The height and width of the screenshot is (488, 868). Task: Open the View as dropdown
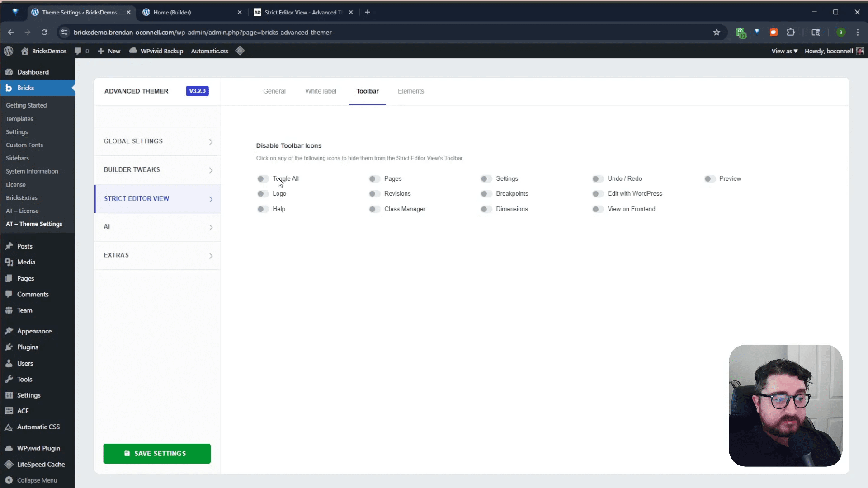(x=784, y=51)
